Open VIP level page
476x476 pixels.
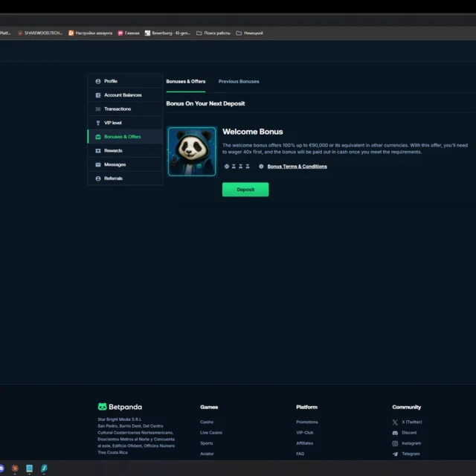(x=125, y=123)
